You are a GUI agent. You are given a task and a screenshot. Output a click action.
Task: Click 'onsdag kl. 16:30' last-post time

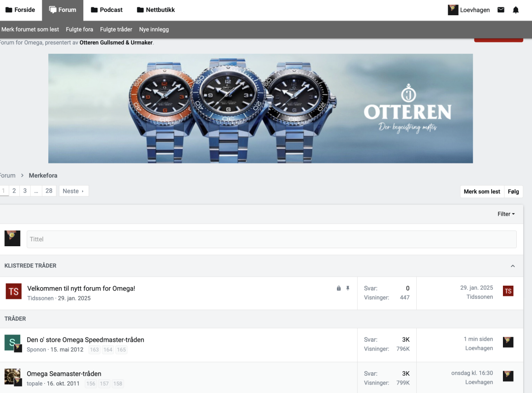pos(472,373)
